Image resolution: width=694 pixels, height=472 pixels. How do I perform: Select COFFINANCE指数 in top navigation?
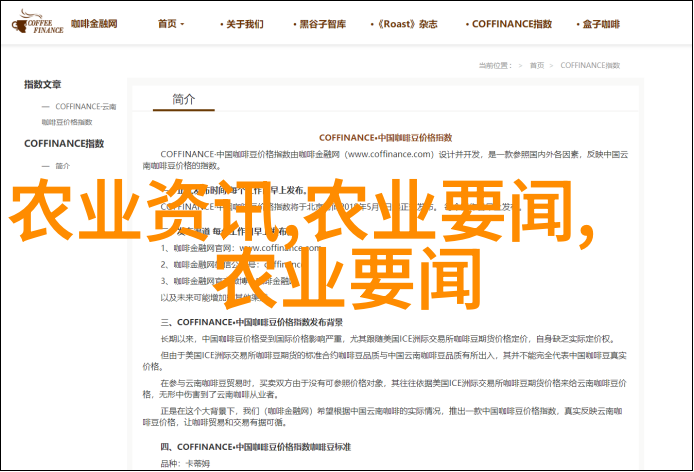pos(509,24)
